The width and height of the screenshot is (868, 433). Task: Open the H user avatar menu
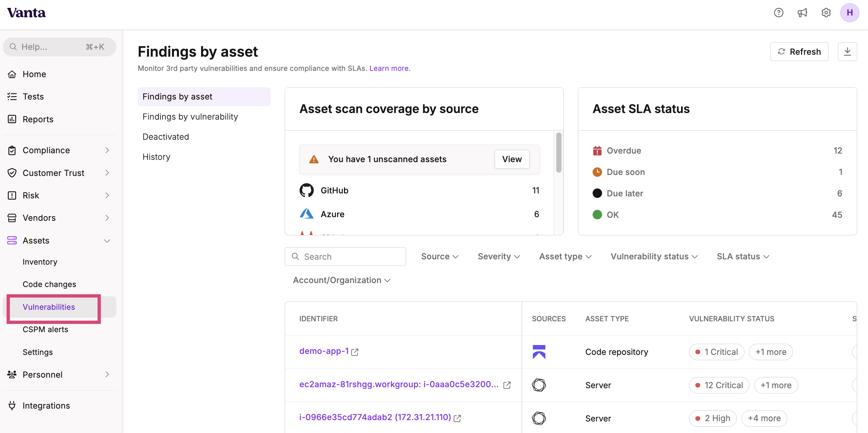[x=850, y=13]
